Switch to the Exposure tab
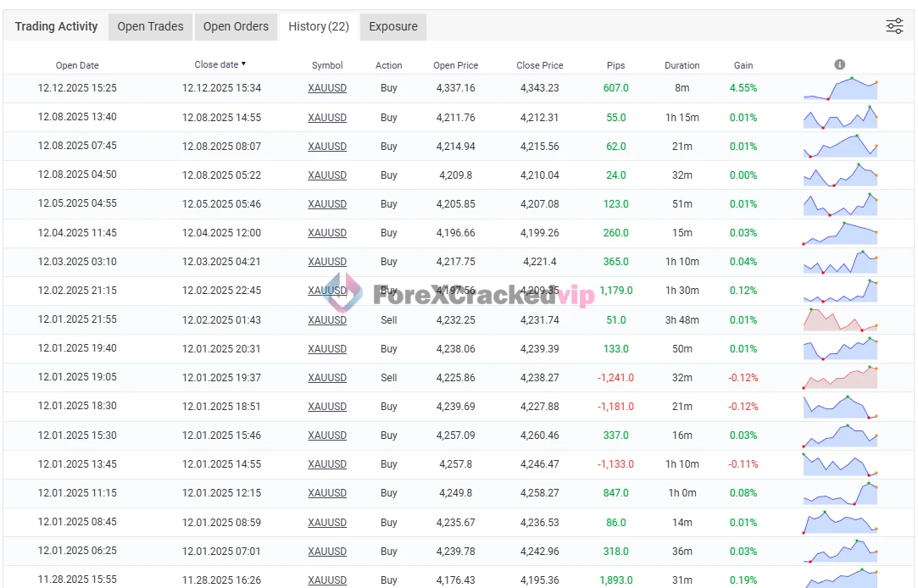The width and height of the screenshot is (918, 588). tap(393, 26)
